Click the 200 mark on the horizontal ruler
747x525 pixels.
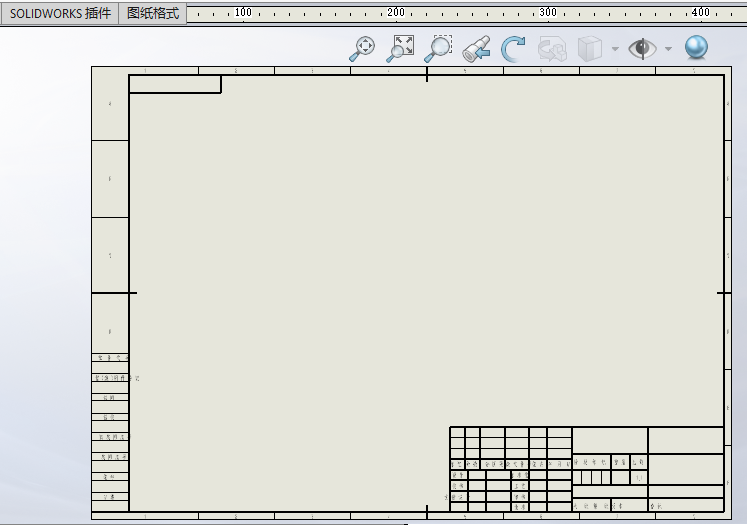point(395,12)
